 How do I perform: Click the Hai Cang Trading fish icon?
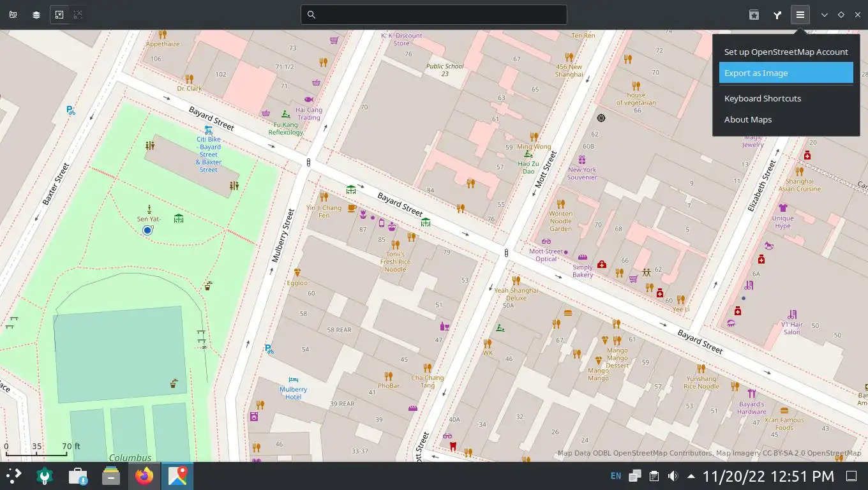(x=309, y=100)
